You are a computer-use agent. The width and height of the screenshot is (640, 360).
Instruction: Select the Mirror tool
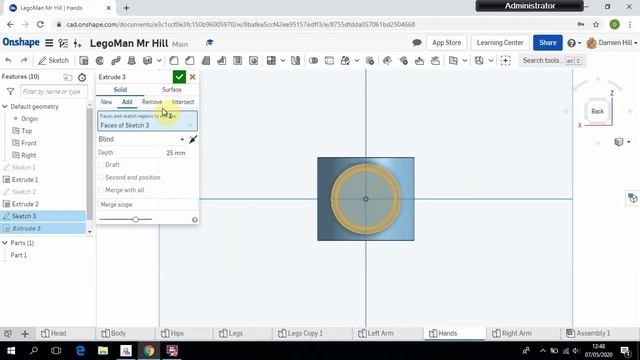click(x=296, y=60)
